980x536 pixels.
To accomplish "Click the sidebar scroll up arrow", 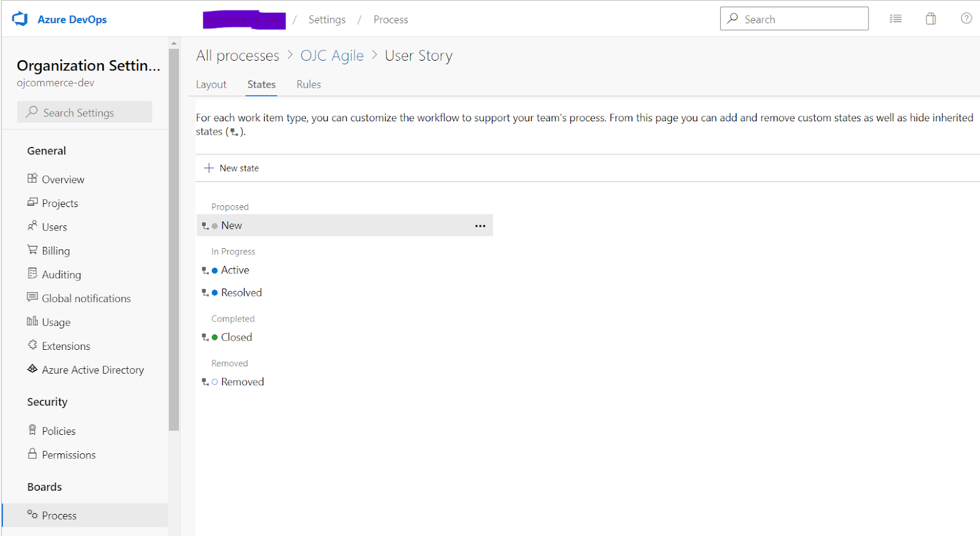I will [x=174, y=43].
